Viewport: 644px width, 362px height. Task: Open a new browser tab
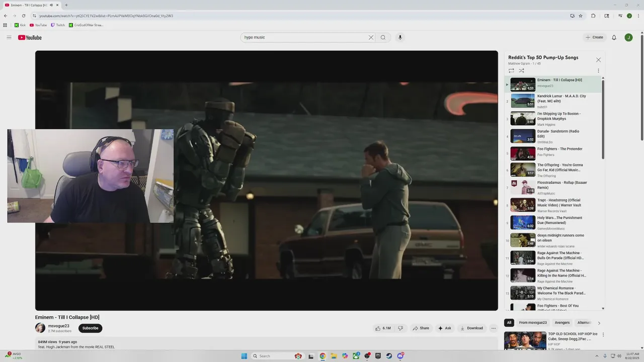point(66,5)
